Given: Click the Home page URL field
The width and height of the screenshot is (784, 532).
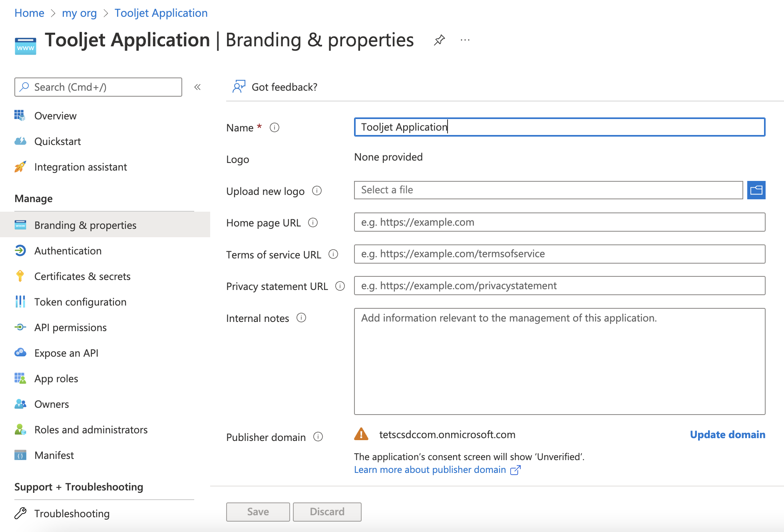Looking at the screenshot, I should [559, 222].
